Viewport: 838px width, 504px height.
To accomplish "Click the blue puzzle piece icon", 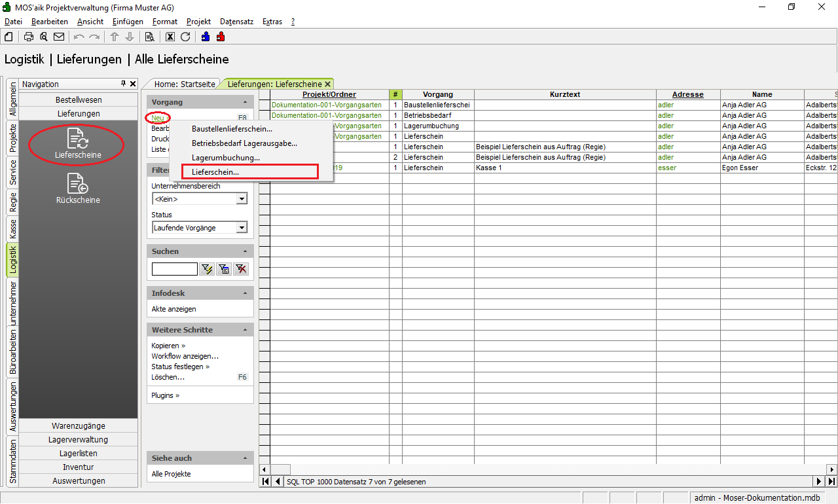I will point(206,37).
